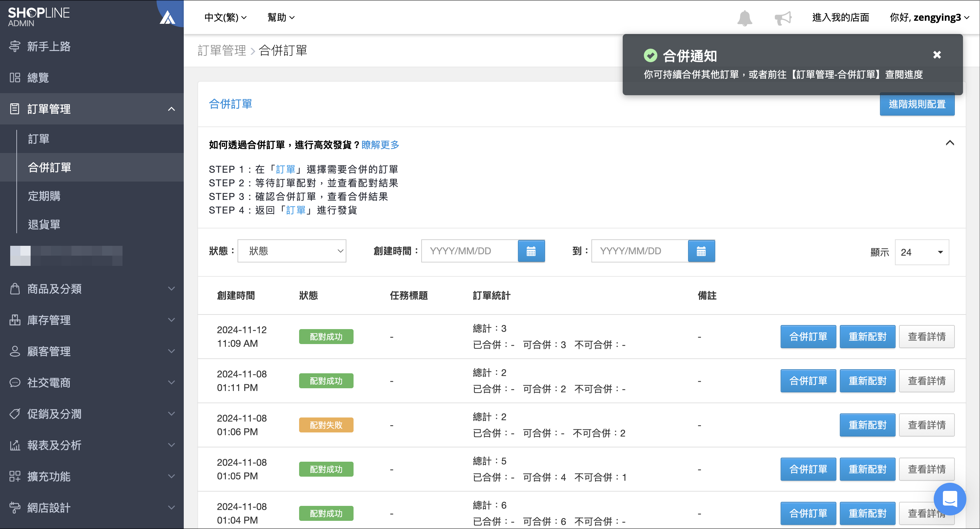Collapse the 訂單管理 menu chevron
The width and height of the screenshot is (980, 529).
(171, 109)
